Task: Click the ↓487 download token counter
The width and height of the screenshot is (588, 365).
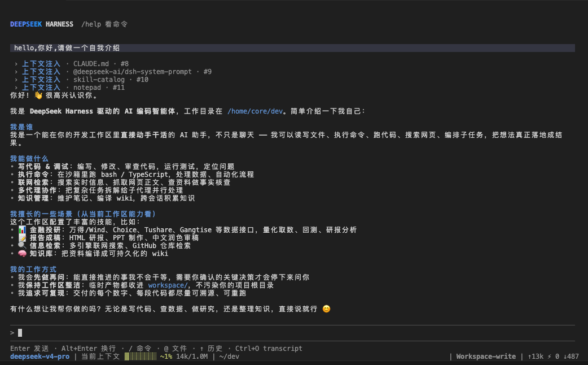Action: click(571, 357)
